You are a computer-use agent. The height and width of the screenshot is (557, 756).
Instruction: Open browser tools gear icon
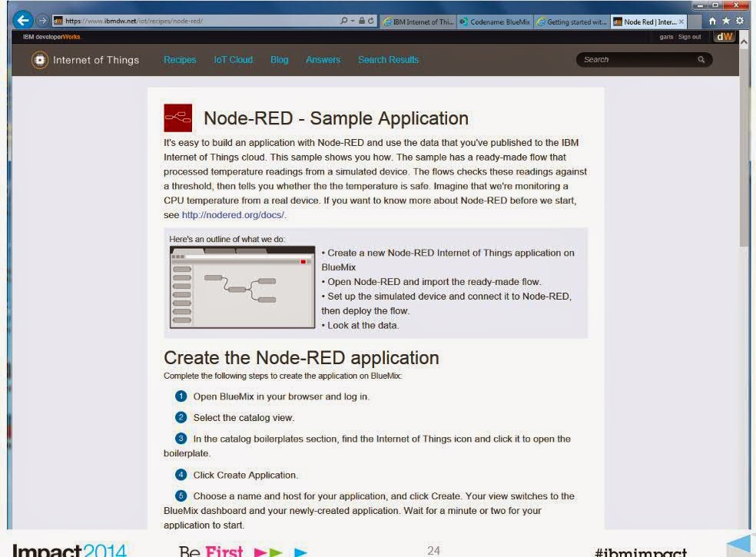point(740,22)
